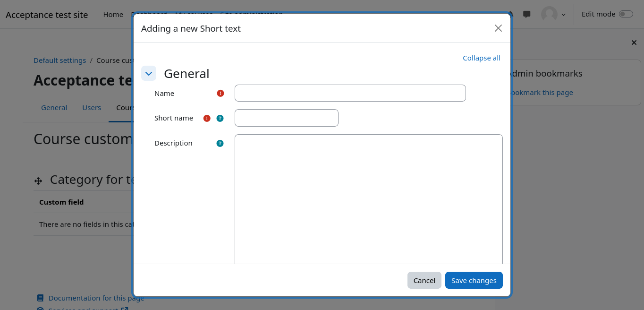Image resolution: width=644 pixels, height=310 pixels.
Task: Click Collapse all link
Action: 481,58
